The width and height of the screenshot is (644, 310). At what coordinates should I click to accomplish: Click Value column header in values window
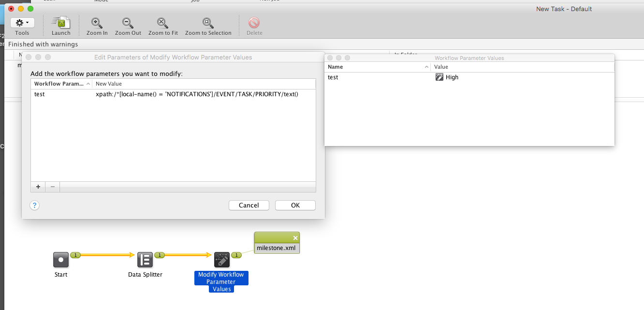tap(523, 67)
